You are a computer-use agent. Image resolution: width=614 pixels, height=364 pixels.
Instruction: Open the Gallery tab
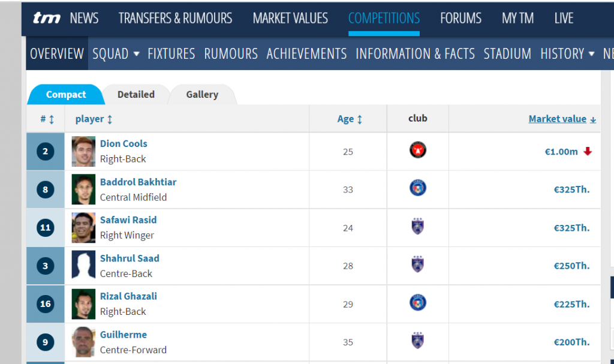point(202,95)
